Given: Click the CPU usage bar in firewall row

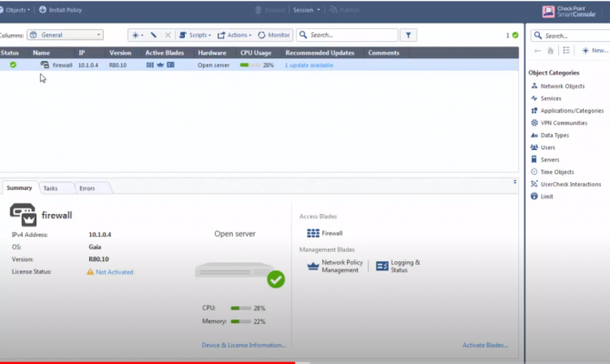Looking at the screenshot, I should [x=250, y=65].
